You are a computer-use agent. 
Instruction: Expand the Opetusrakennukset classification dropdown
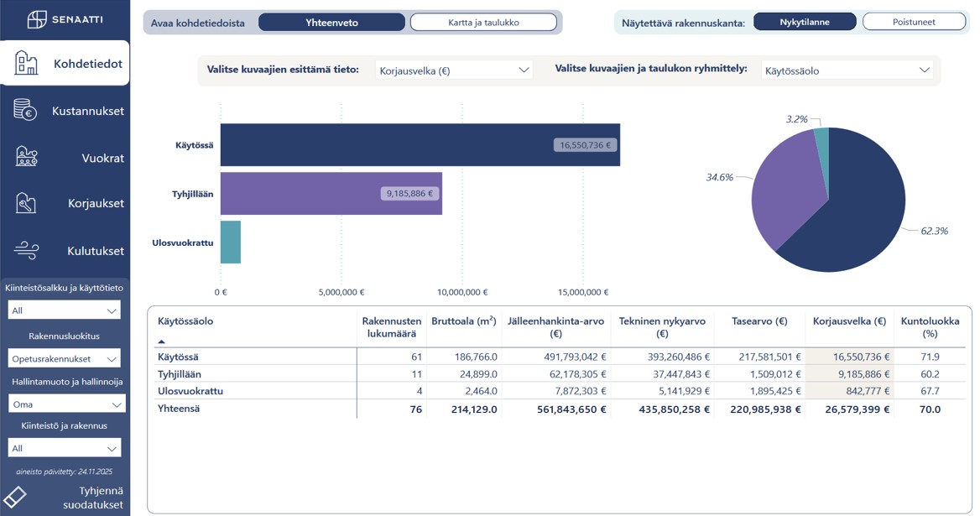pos(65,358)
